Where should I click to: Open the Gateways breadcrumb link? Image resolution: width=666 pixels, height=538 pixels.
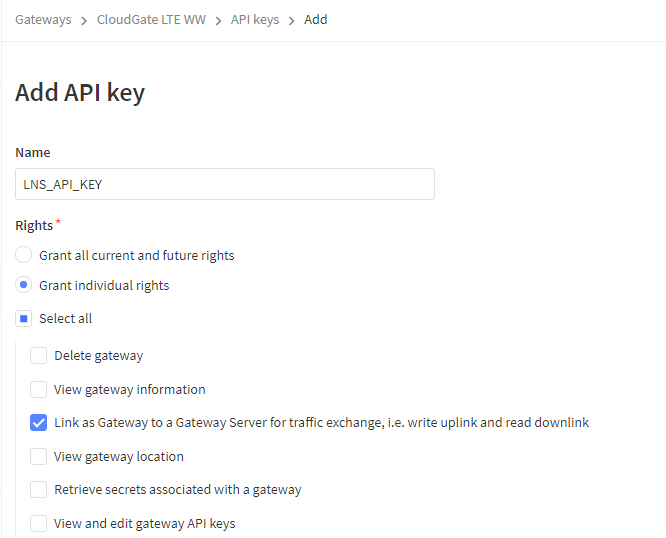(x=43, y=20)
